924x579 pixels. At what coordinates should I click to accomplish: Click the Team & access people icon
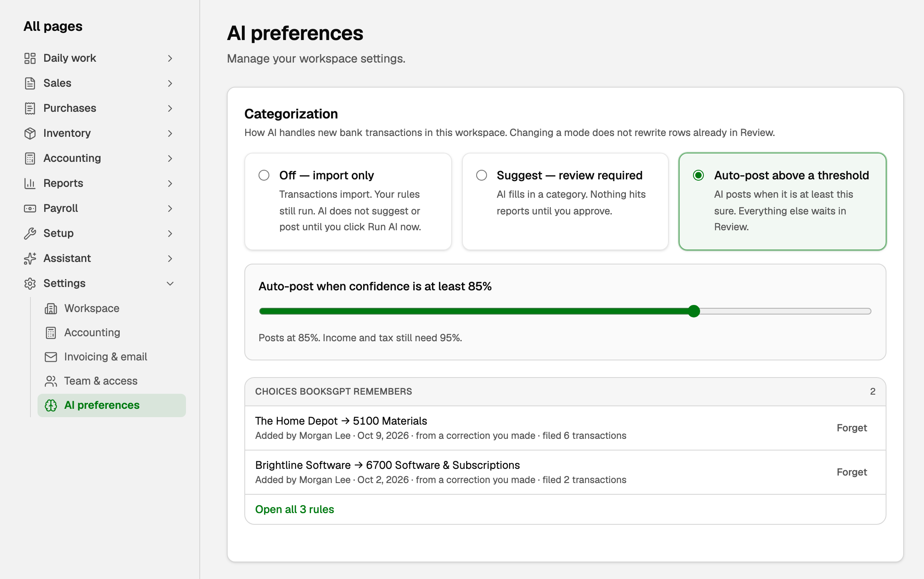(x=51, y=381)
